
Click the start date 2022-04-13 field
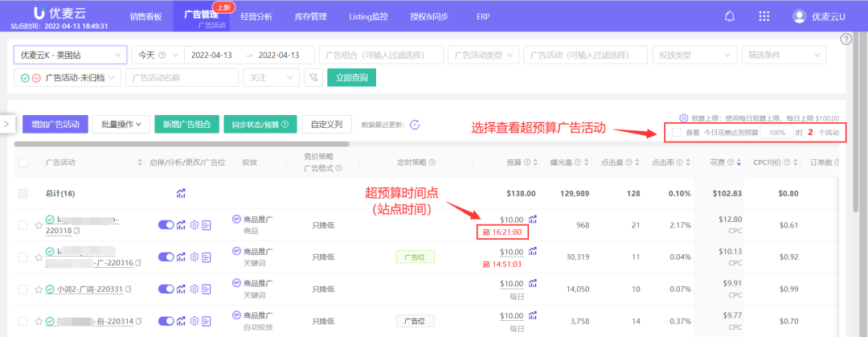211,55
